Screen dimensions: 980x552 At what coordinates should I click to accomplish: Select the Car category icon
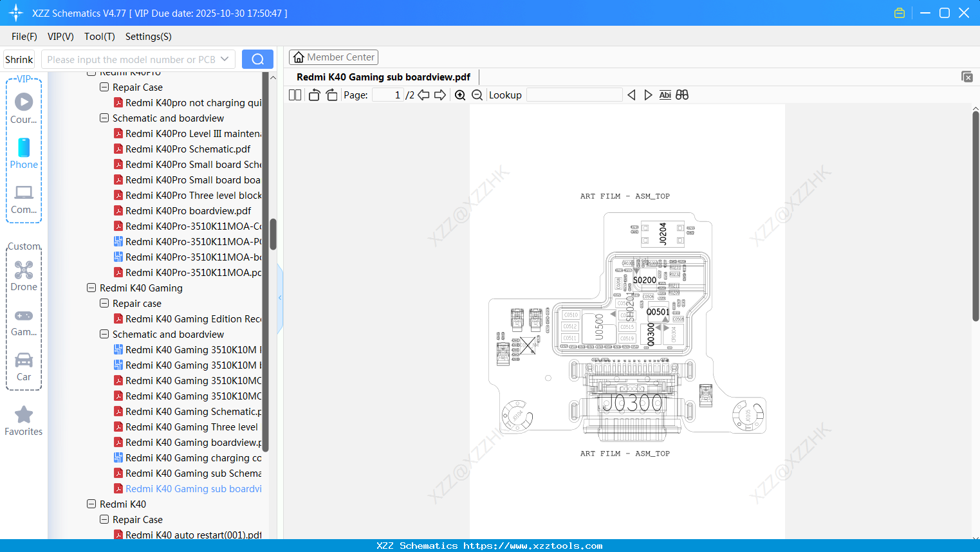(24, 367)
